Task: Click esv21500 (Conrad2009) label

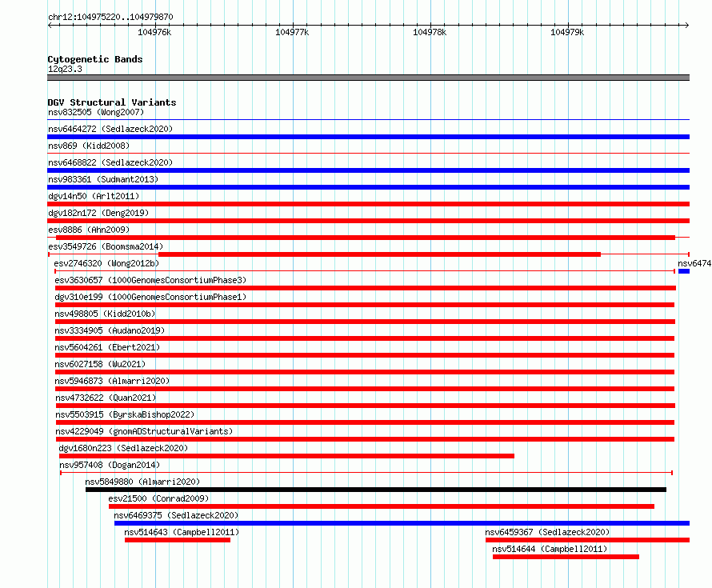Action: [x=158, y=498]
